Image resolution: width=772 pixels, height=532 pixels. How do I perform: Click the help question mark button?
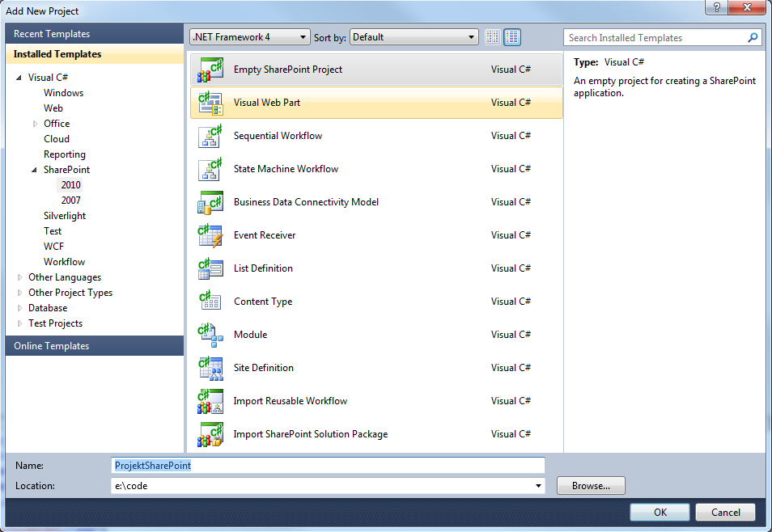pyautogui.click(x=716, y=7)
